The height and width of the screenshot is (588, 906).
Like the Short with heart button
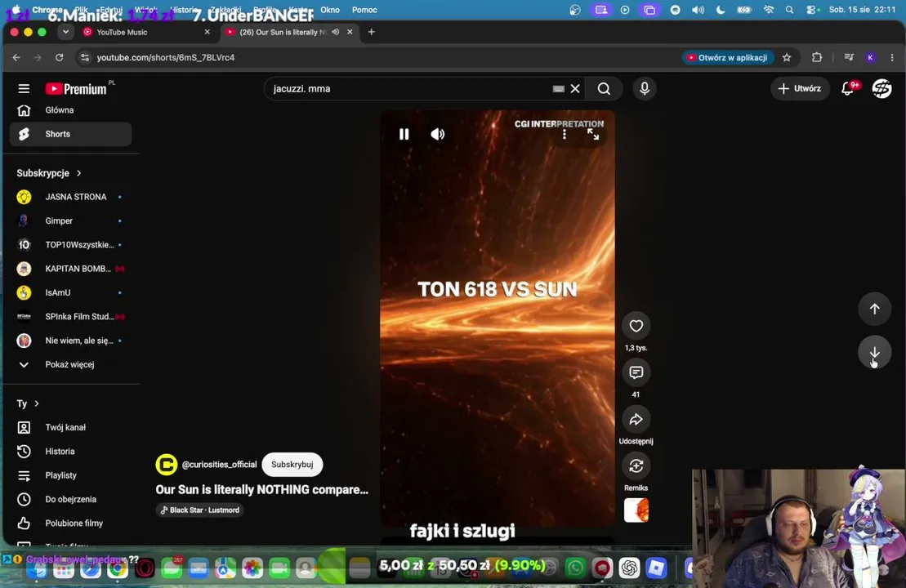pos(636,326)
